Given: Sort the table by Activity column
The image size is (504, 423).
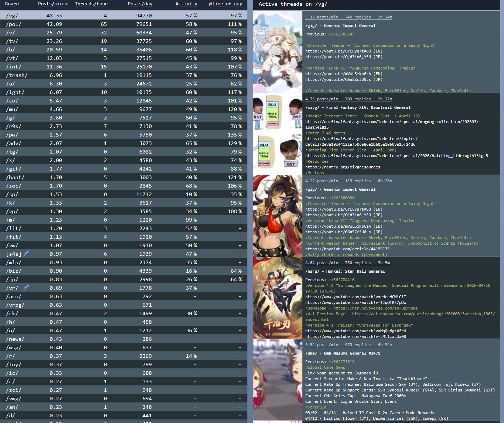Looking at the screenshot, I should tap(186, 4).
